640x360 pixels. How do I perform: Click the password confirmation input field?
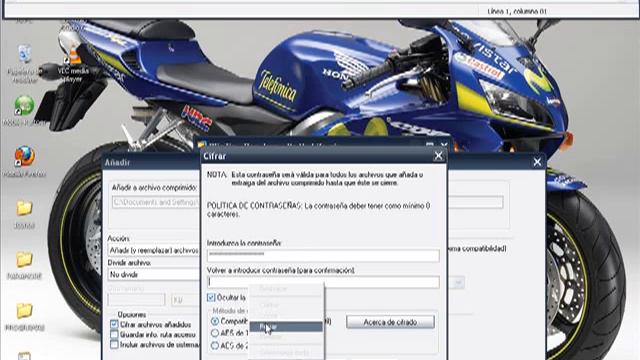[x=323, y=282]
